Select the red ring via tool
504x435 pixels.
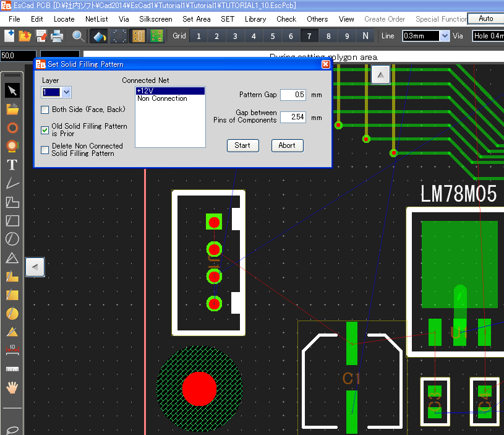click(x=12, y=128)
